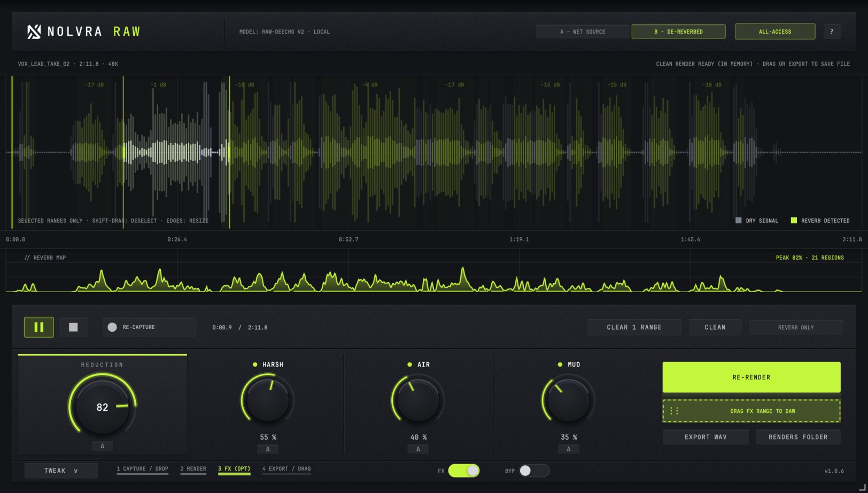Click the Nolvra logo icon
Screen dimensions: 868x493
pos(34,32)
